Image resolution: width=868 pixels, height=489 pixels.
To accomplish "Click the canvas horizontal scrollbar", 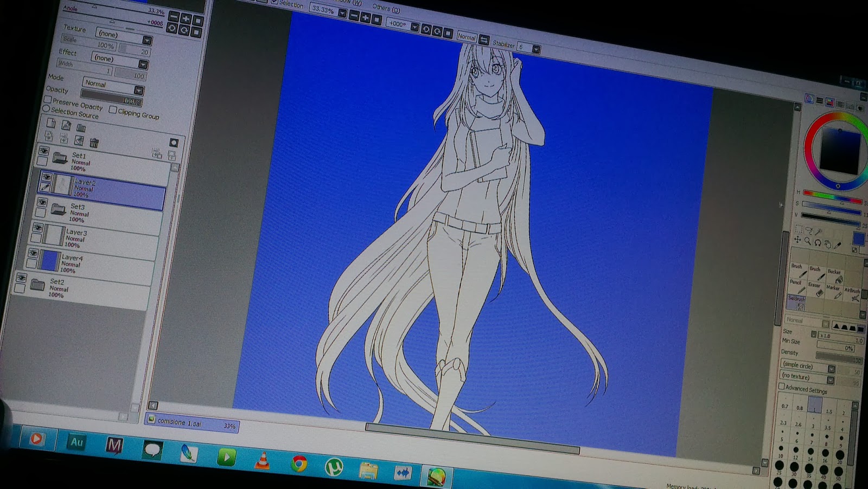I will pos(473,438).
